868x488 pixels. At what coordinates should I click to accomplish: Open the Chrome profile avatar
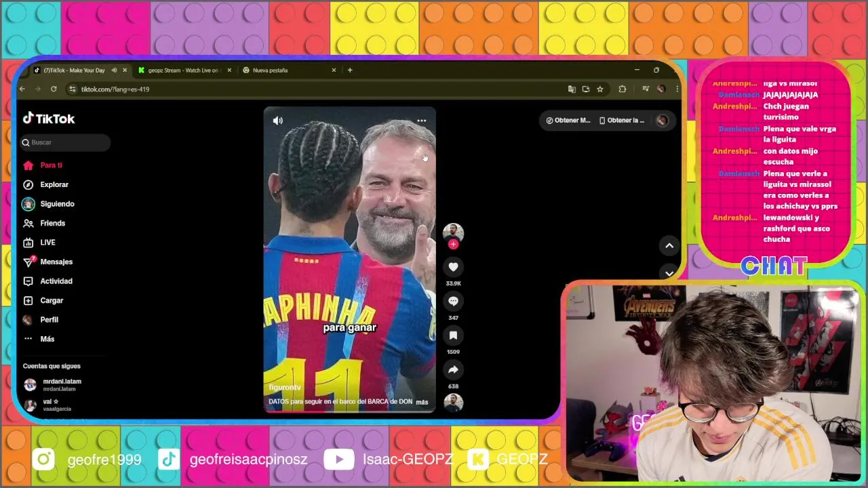click(x=661, y=89)
